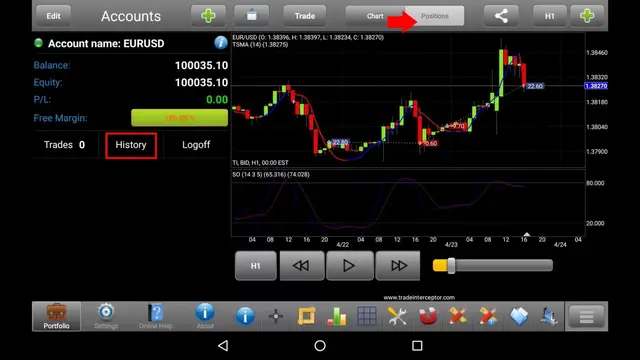The width and height of the screenshot is (640, 360).
Task: Click the Equity value 100035.10
Action: click(201, 82)
